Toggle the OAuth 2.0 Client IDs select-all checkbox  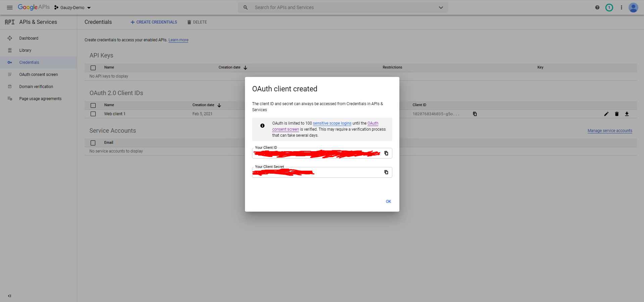pos(93,105)
